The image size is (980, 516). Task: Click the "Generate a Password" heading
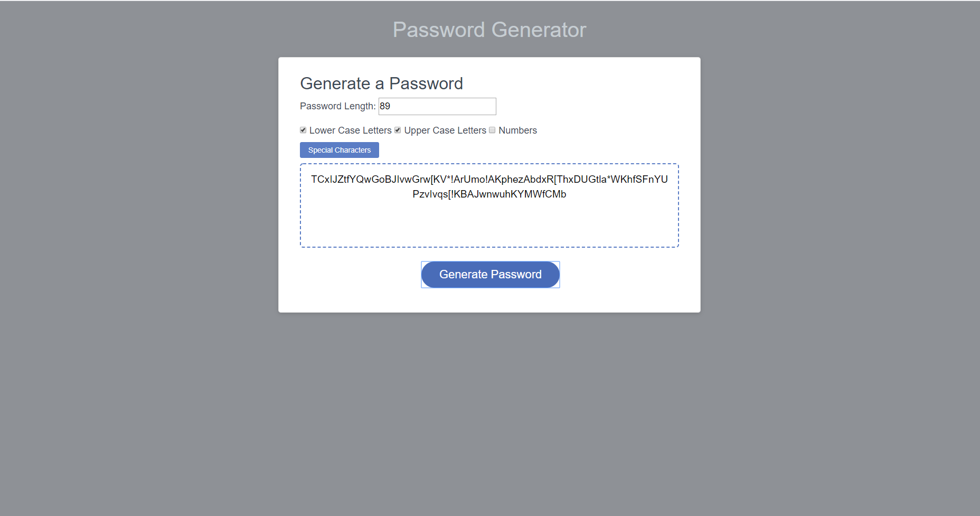[x=381, y=83]
